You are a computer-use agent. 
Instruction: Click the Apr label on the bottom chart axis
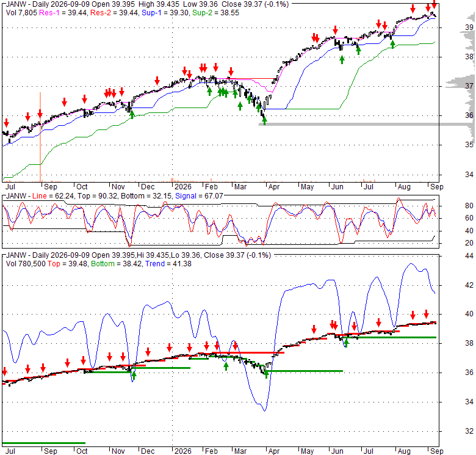(274, 451)
